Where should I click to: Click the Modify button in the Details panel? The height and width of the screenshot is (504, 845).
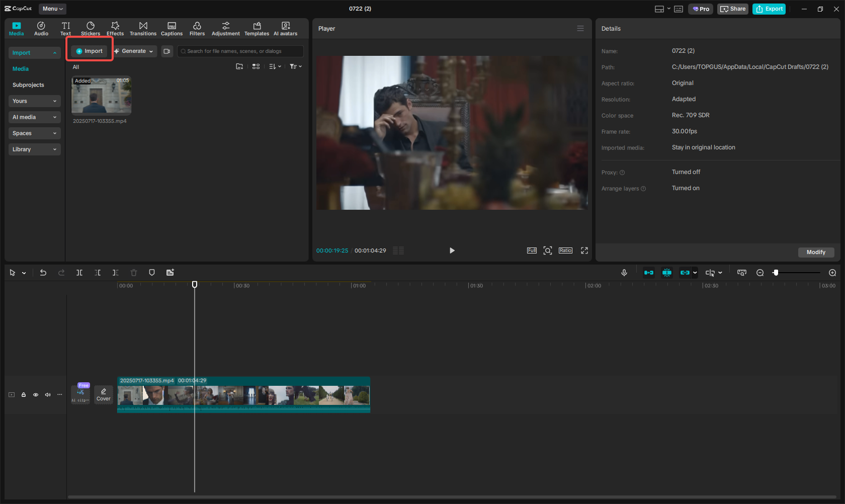point(815,252)
